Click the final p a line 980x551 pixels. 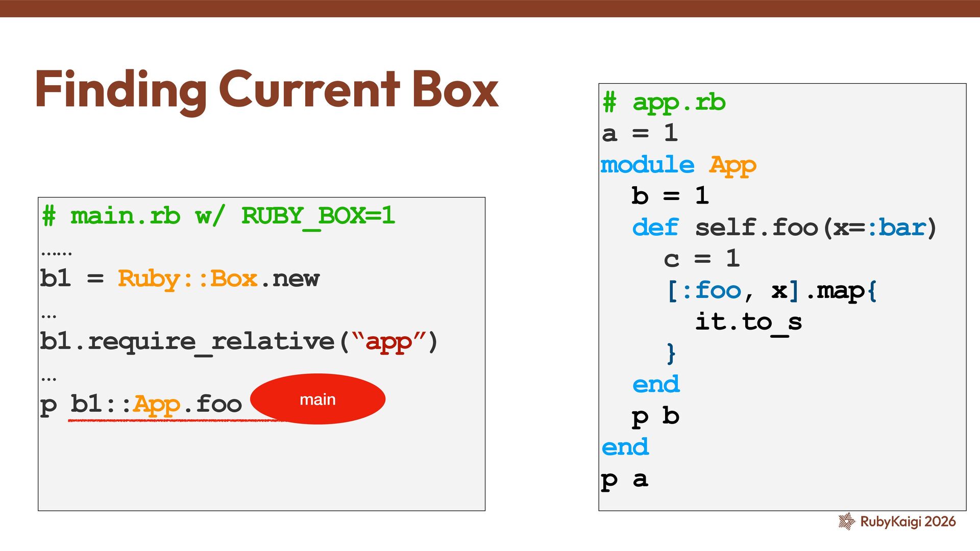pyautogui.click(x=625, y=480)
